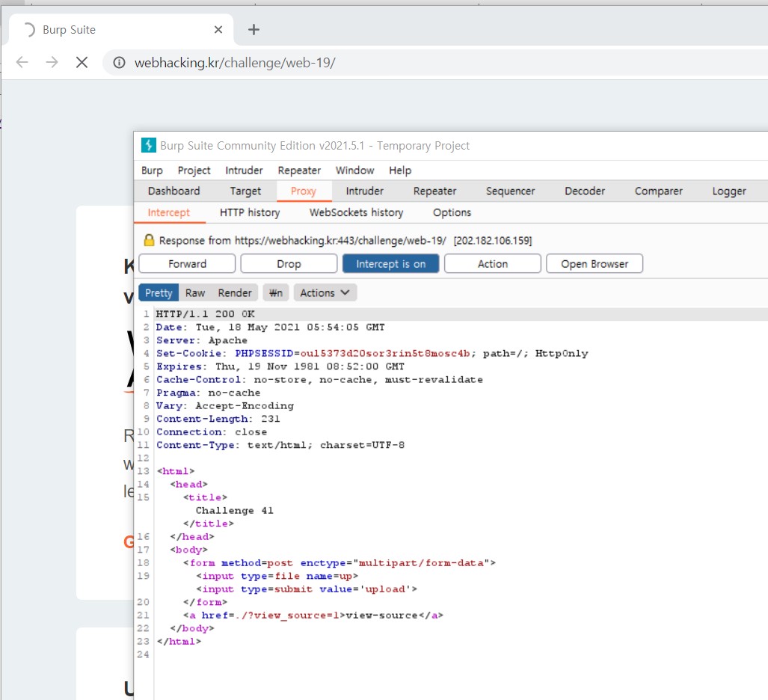
Task: Click the Expires header line
Action: [280, 366]
